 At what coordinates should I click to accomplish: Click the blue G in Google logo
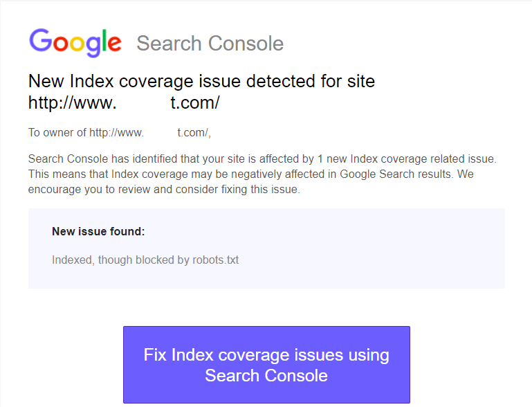tap(40, 40)
